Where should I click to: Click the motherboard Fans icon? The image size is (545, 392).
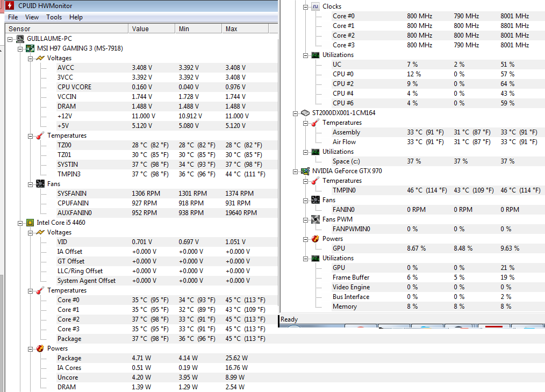tap(40, 184)
